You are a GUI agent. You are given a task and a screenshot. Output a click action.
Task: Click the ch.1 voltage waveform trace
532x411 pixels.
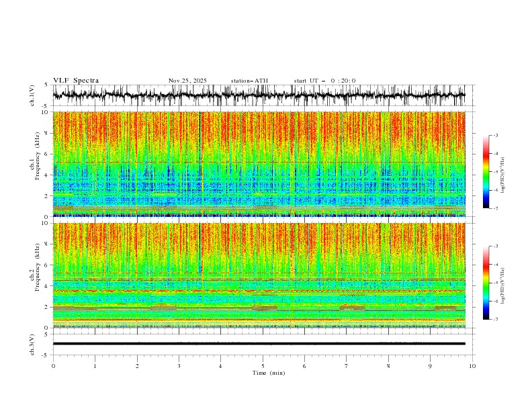(259, 95)
